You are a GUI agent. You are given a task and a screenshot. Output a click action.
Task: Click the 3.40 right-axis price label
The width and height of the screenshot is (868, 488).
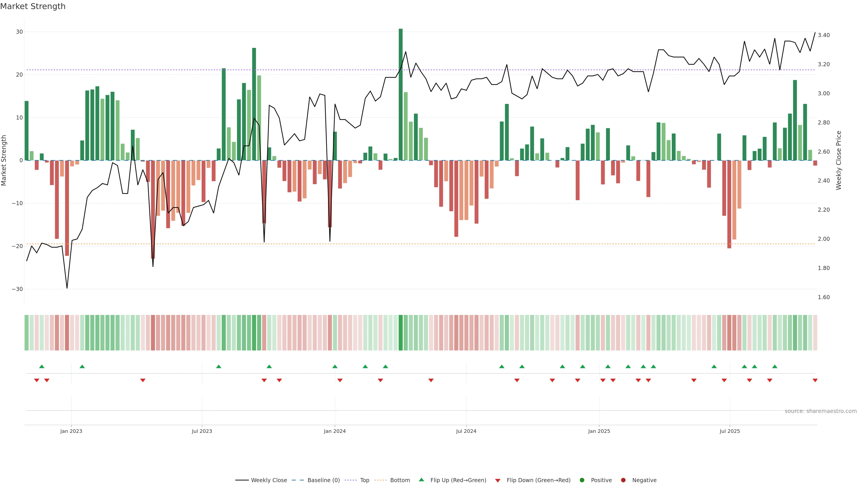823,35
